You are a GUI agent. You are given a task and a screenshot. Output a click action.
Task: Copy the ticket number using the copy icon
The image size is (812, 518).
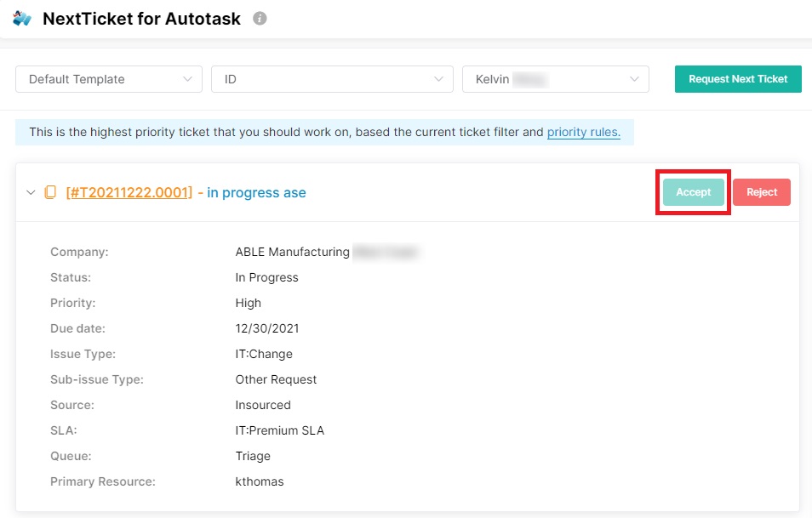[50, 192]
